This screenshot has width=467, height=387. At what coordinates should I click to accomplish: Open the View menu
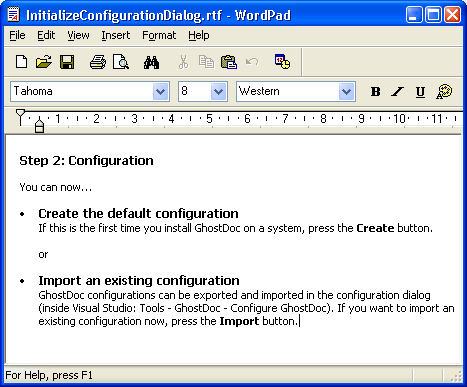click(78, 35)
